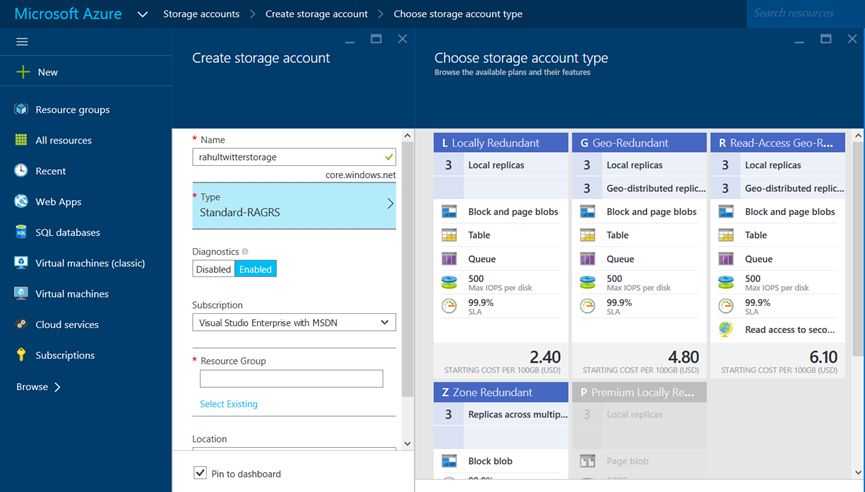Click Table icon in Geo-Redundant card
This screenshot has width=865, height=492.
[588, 235]
